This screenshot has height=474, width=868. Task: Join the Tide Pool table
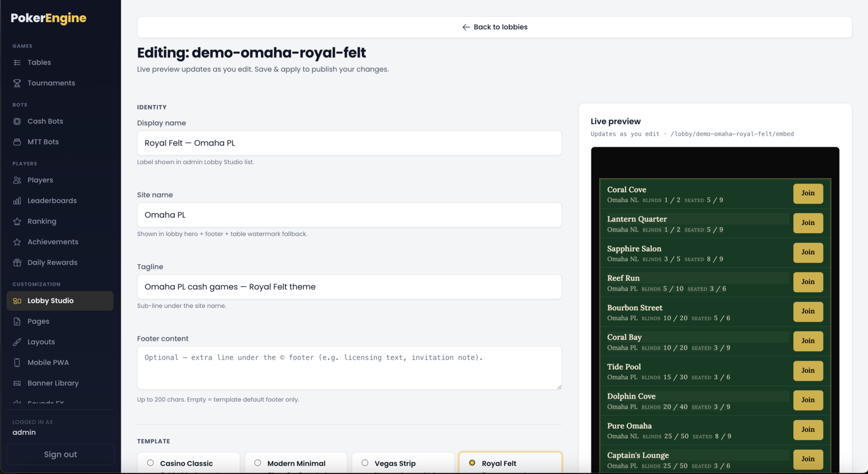808,371
